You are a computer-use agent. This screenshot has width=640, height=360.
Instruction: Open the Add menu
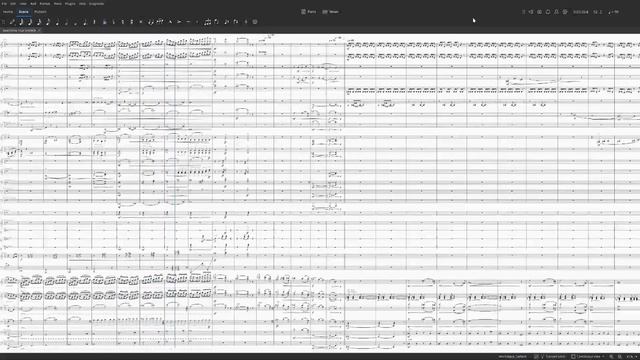coord(33,4)
